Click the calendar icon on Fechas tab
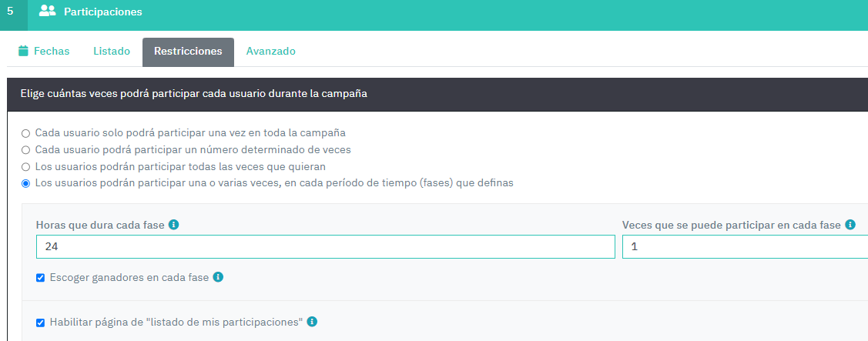The height and width of the screenshot is (341, 868). (x=22, y=51)
